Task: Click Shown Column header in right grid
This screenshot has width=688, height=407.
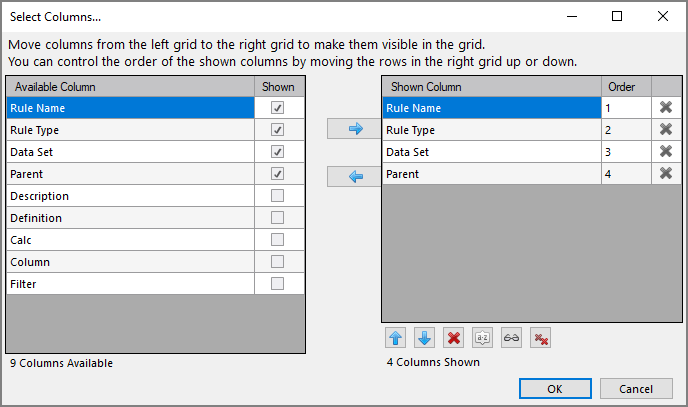Action: pyautogui.click(x=491, y=87)
